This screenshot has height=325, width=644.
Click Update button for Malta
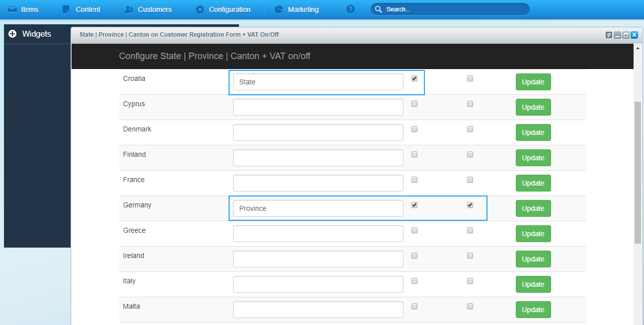[x=533, y=310]
